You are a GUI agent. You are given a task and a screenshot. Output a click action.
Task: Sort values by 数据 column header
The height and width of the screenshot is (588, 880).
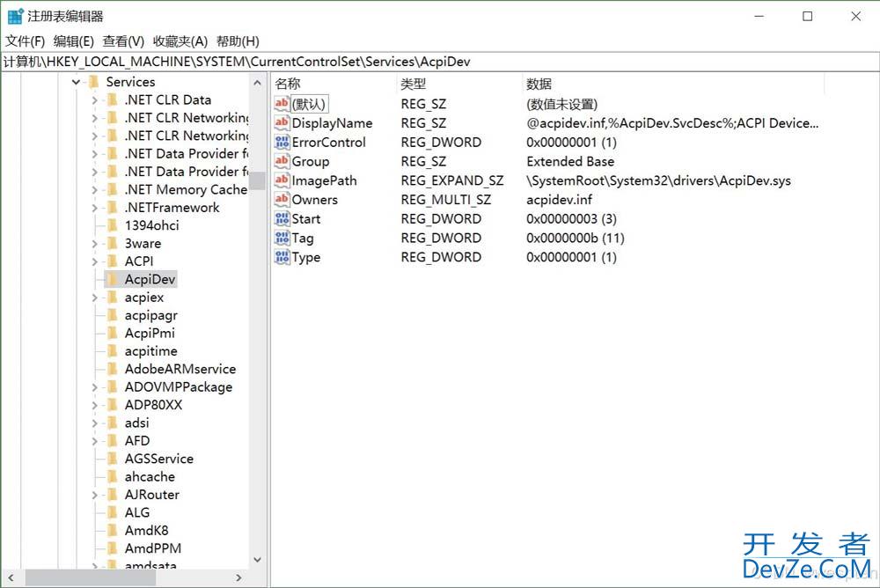pos(673,84)
